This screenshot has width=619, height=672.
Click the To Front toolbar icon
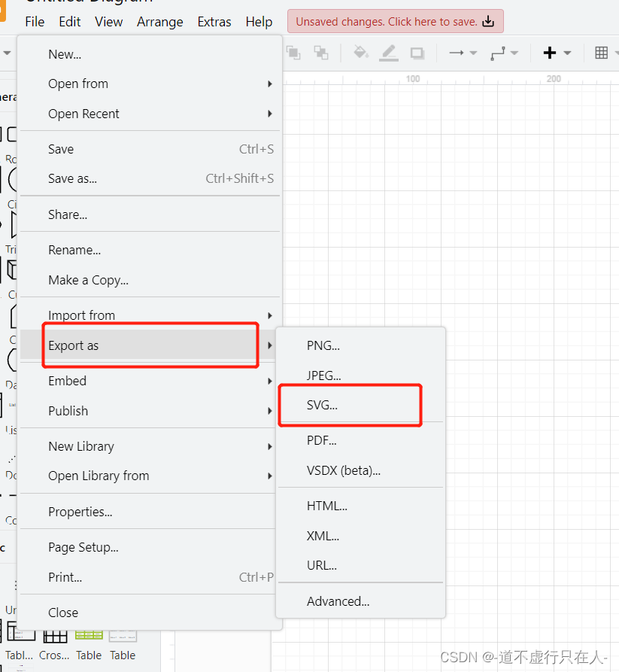tap(293, 53)
